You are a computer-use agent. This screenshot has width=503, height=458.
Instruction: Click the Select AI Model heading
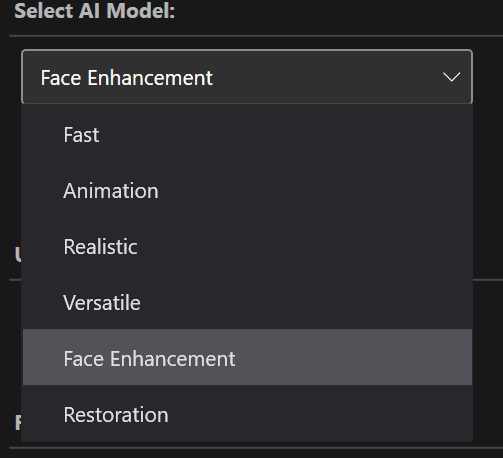coord(95,11)
